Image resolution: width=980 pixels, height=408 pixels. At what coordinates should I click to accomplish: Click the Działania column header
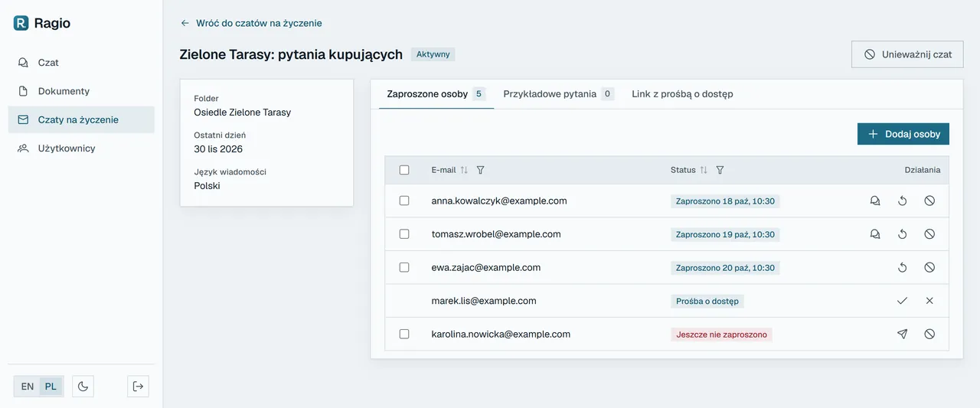(x=923, y=170)
